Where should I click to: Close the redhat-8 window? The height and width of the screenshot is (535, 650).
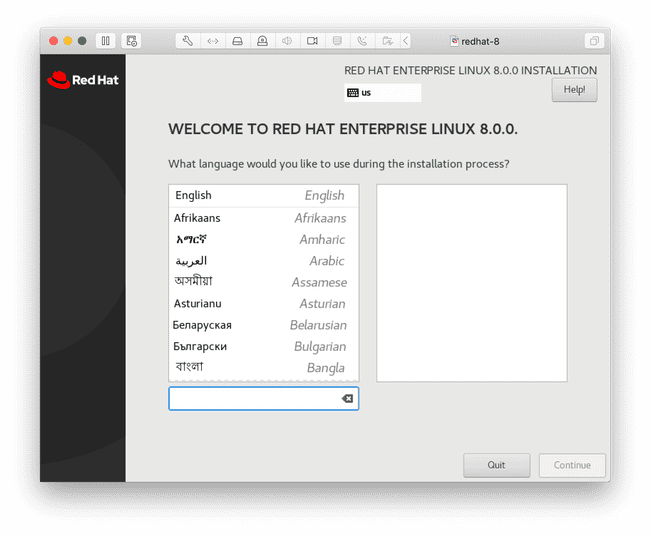click(x=53, y=41)
